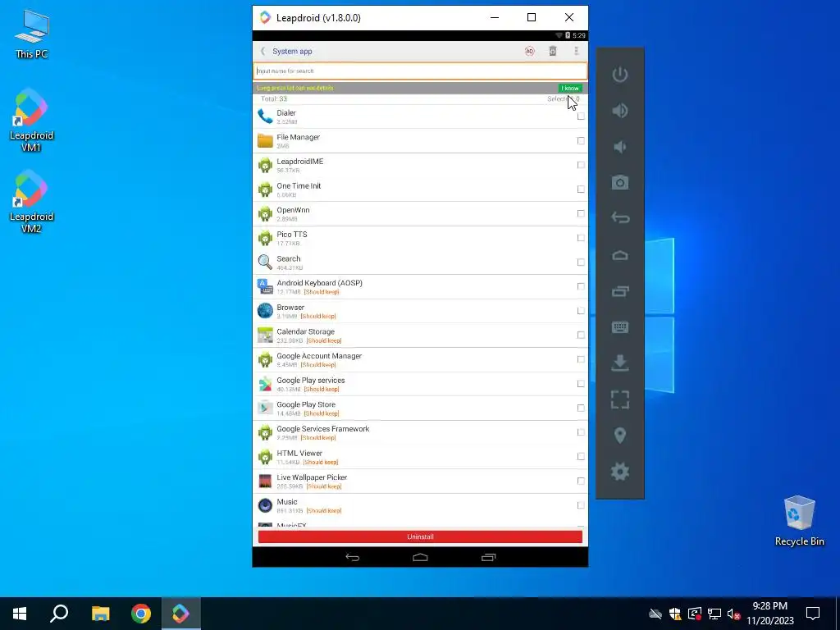
Task: Open the three-dot overflow menu
Action: point(577,52)
